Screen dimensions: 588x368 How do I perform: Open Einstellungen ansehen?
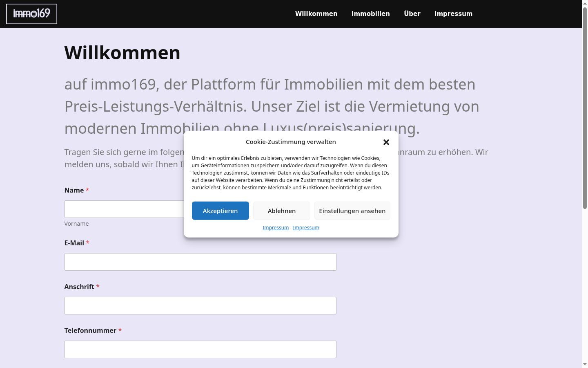click(352, 211)
